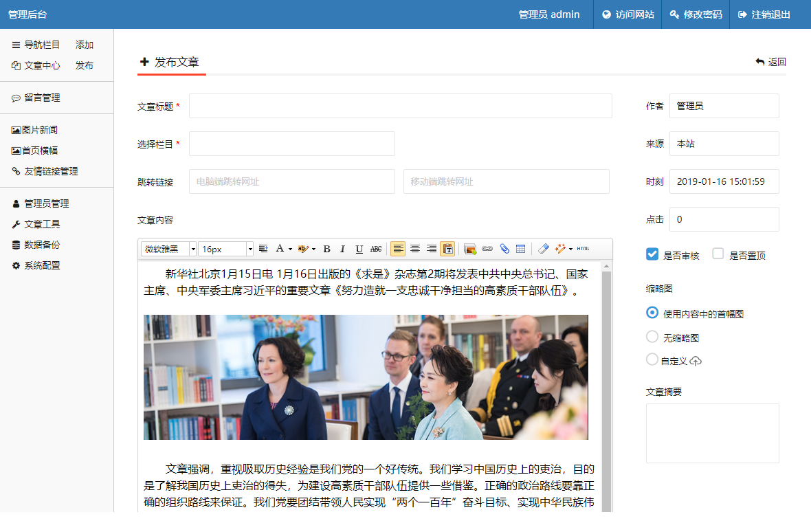The width and height of the screenshot is (811, 532).
Task: Click 返回 to go back
Action: pos(770,62)
